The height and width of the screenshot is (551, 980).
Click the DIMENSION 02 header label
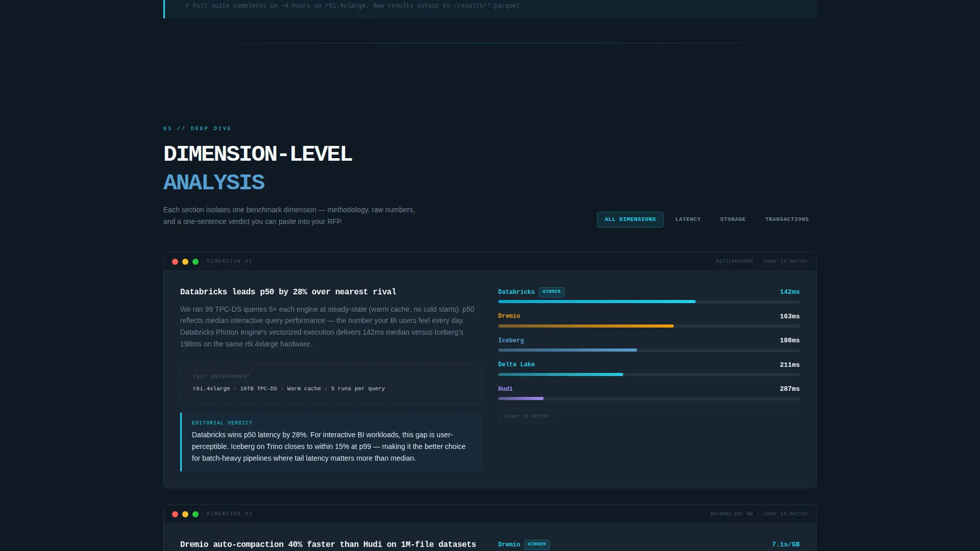[229, 514]
